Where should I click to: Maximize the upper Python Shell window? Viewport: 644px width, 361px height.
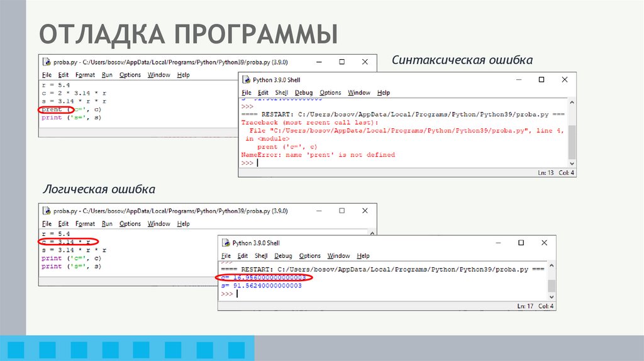pyautogui.click(x=541, y=80)
